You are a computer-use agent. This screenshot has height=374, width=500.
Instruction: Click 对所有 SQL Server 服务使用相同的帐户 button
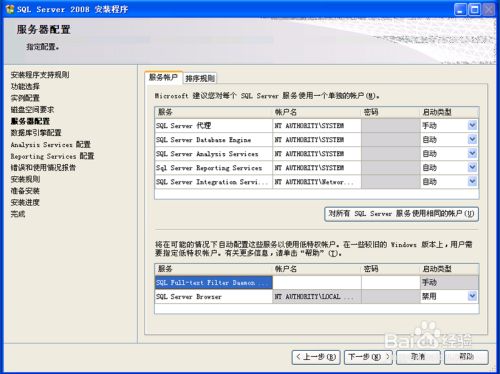point(401,214)
